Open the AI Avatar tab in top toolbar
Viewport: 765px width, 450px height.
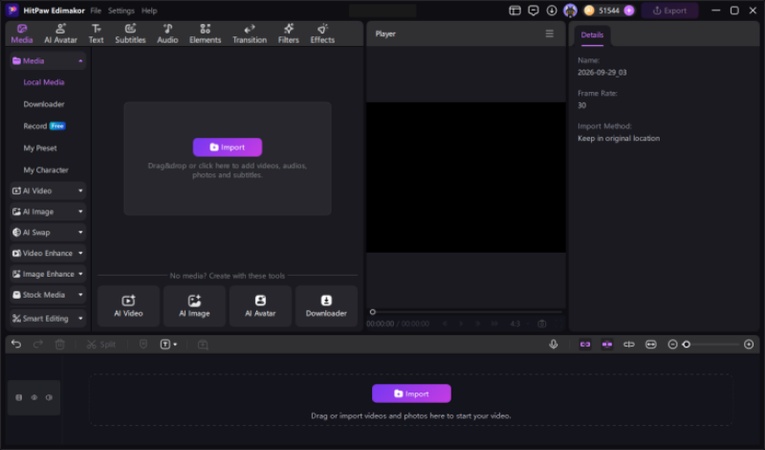pos(60,34)
